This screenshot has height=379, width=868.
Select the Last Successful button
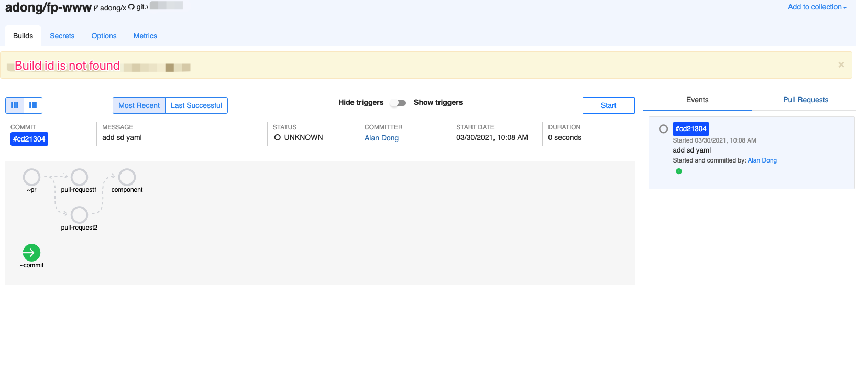point(196,105)
